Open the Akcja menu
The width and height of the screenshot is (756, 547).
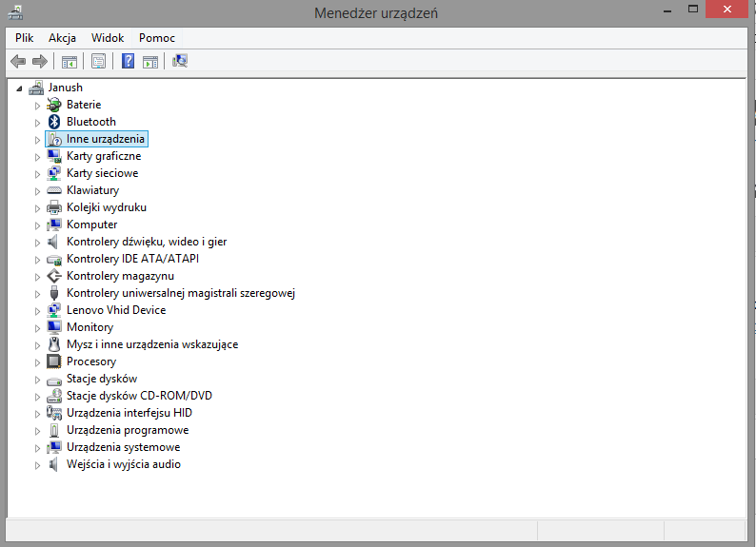[x=62, y=38]
